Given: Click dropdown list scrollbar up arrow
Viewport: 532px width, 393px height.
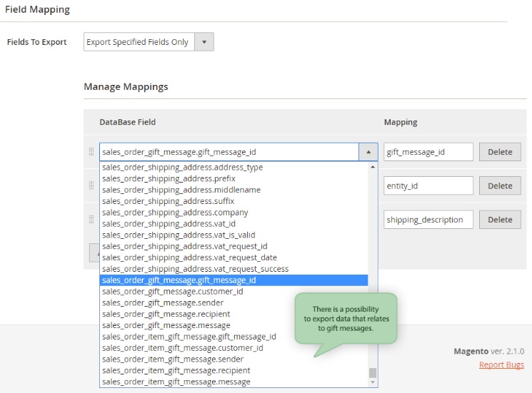Looking at the screenshot, I should 372,168.
